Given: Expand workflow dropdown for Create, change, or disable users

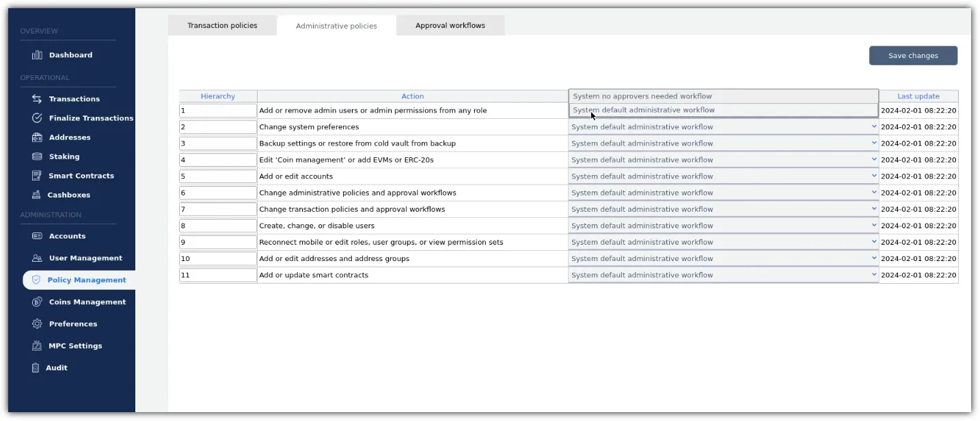Looking at the screenshot, I should click(x=724, y=226).
